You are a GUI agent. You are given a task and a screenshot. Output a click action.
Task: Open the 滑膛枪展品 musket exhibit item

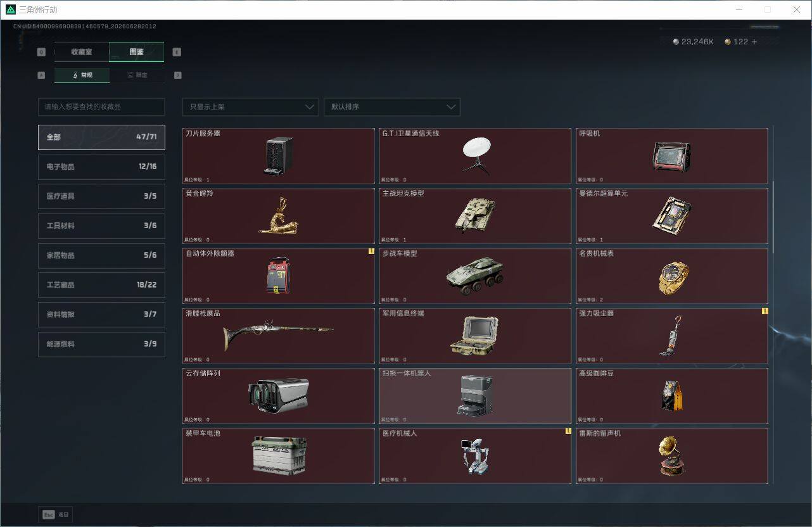click(278, 336)
